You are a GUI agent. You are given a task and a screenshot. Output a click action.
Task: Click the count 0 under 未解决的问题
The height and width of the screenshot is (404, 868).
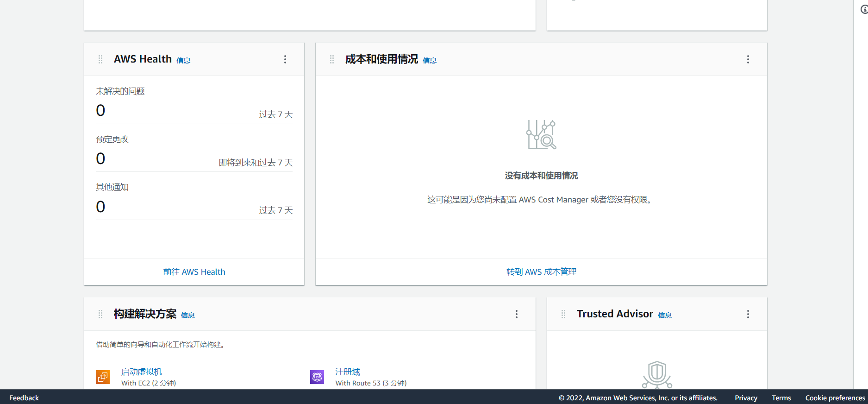point(100,110)
